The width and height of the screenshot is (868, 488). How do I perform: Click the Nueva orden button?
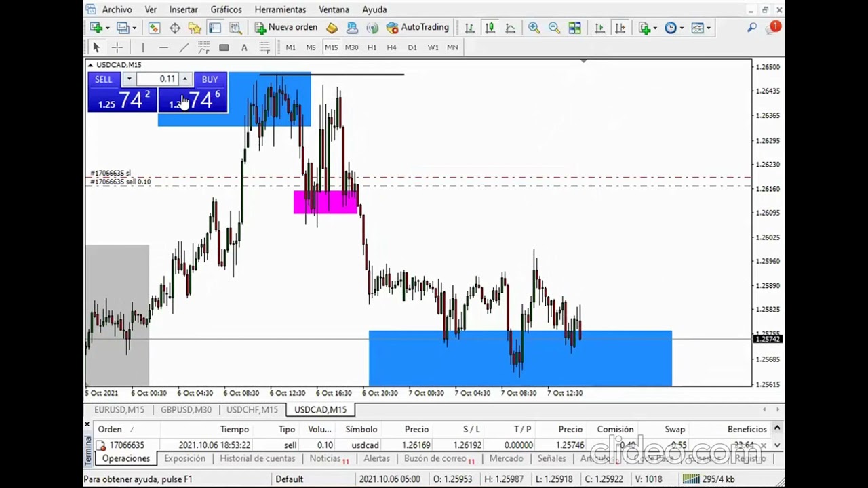(x=286, y=28)
